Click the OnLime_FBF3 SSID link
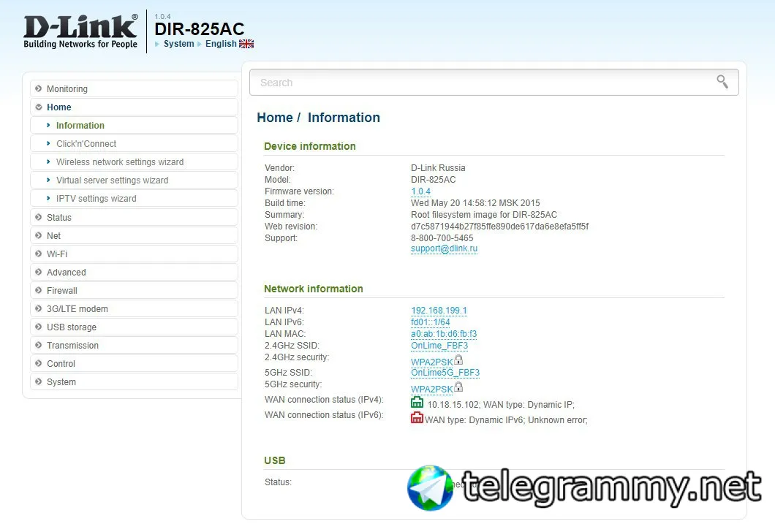Image resolution: width=775 pixels, height=532 pixels. click(x=439, y=345)
